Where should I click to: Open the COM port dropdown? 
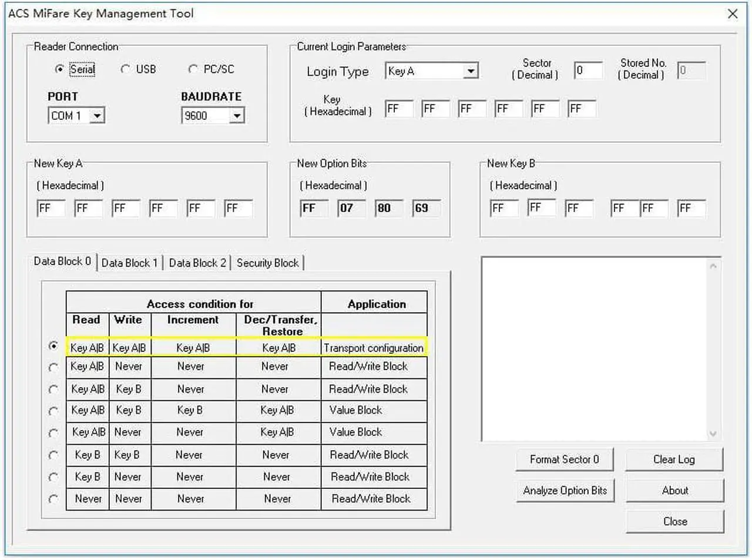(x=98, y=116)
